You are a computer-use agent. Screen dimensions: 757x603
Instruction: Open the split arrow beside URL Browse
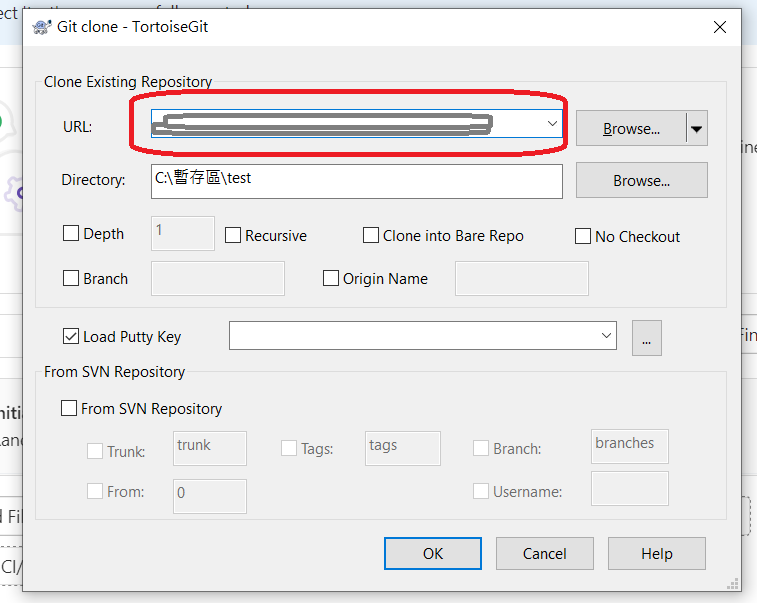(x=697, y=128)
